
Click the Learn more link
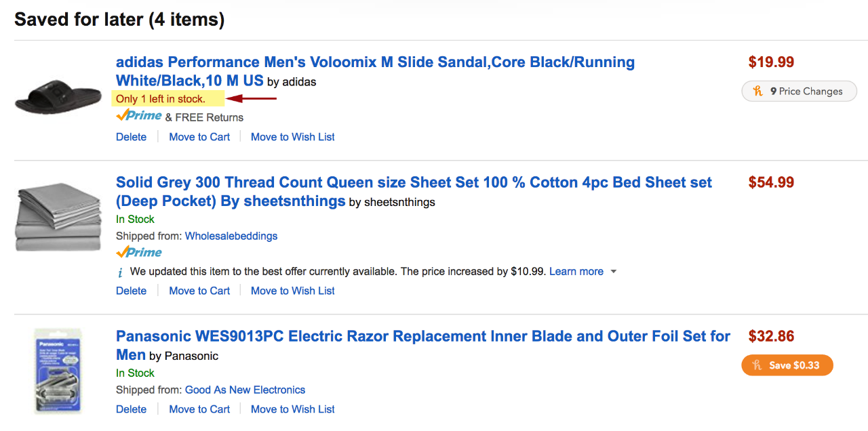576,272
